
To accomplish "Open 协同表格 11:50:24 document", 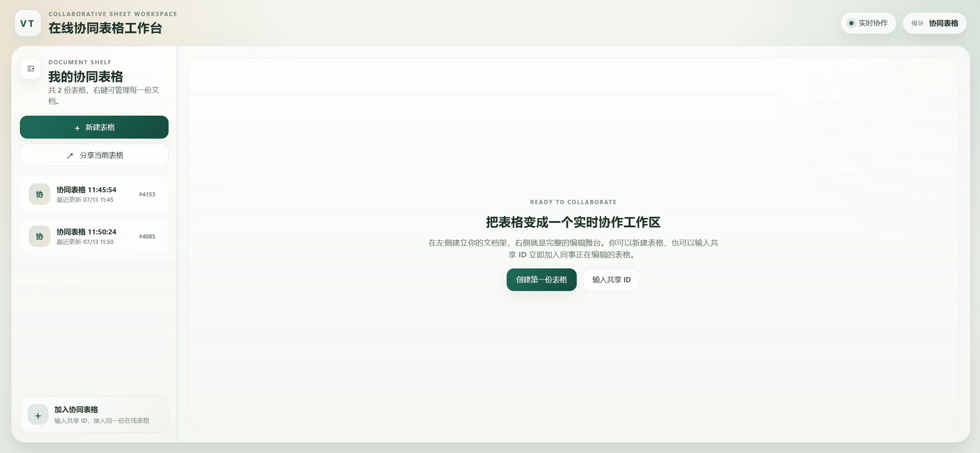I will pos(94,236).
